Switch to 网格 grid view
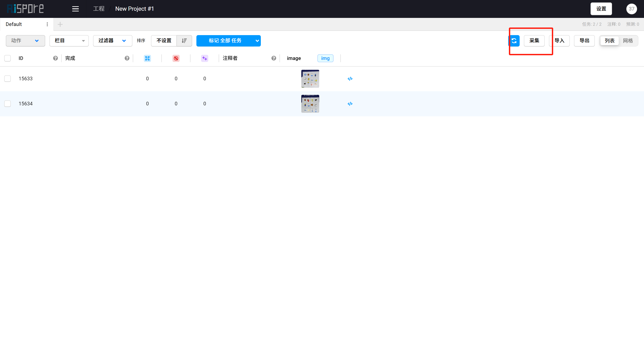This screenshot has width=644, height=363. coord(628,41)
